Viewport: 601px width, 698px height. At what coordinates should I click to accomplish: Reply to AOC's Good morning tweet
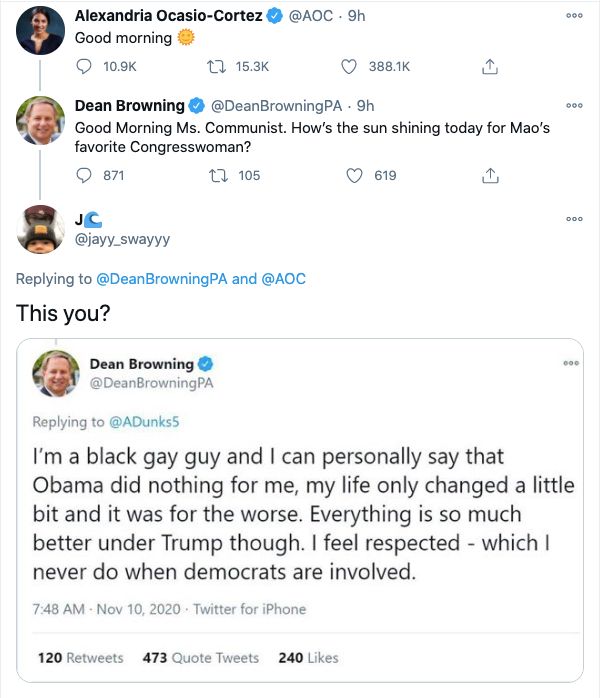click(85, 67)
